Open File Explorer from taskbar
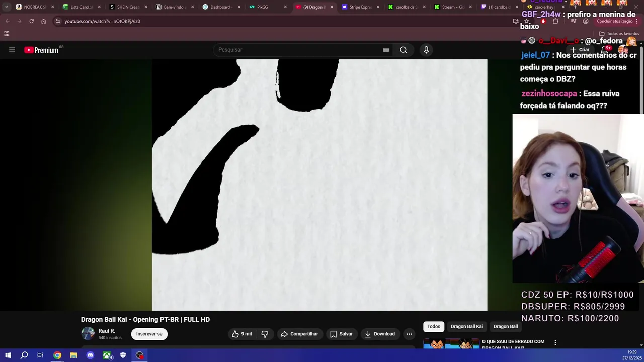644x362 pixels. pos(73,355)
